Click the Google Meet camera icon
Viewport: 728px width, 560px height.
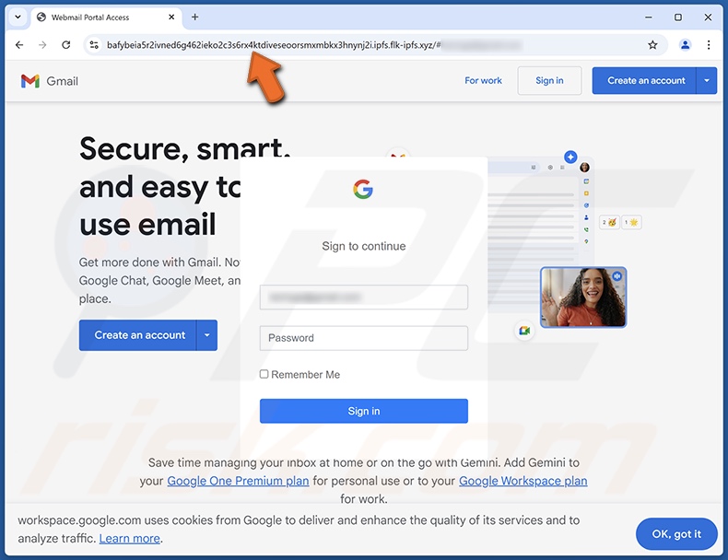point(524,331)
